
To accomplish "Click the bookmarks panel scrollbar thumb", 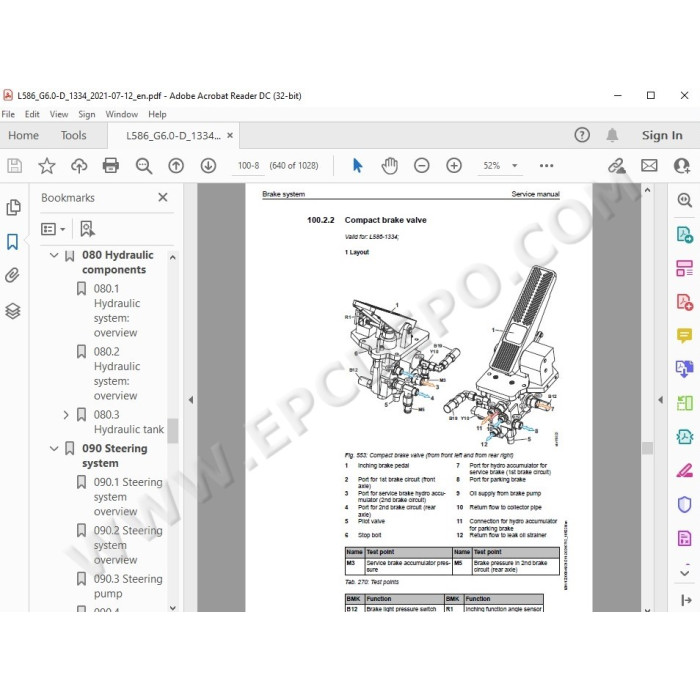I will pyautogui.click(x=173, y=430).
